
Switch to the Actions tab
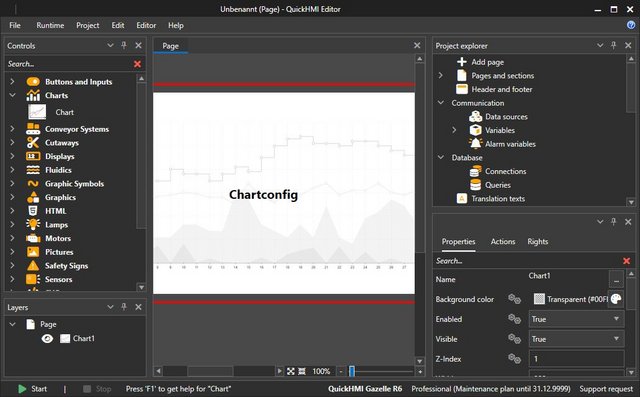tap(503, 242)
